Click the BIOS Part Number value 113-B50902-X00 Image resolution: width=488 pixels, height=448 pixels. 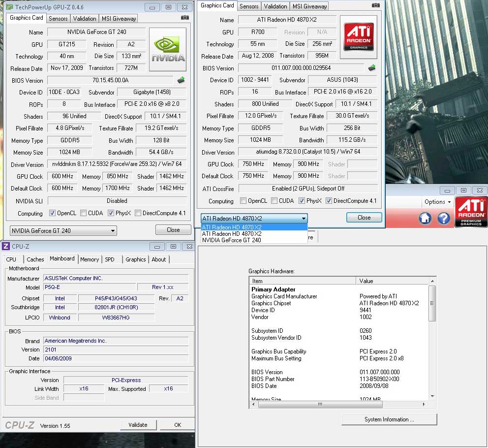coord(379,379)
